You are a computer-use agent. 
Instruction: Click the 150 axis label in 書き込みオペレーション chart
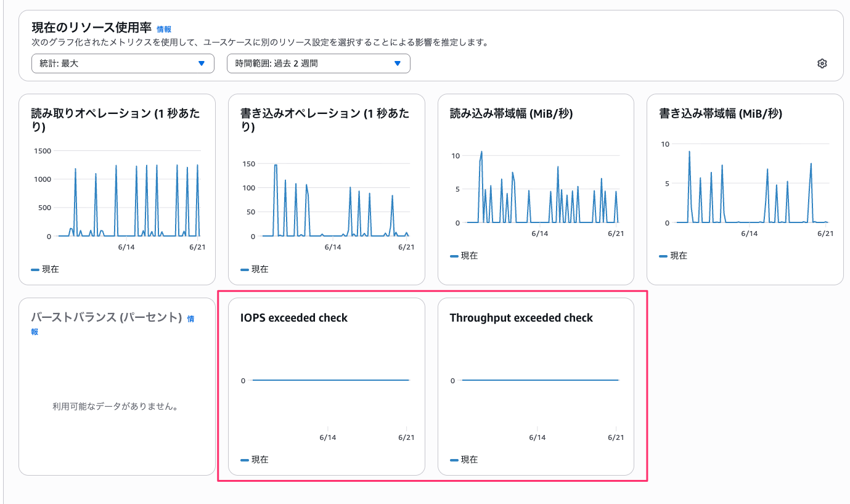248,164
